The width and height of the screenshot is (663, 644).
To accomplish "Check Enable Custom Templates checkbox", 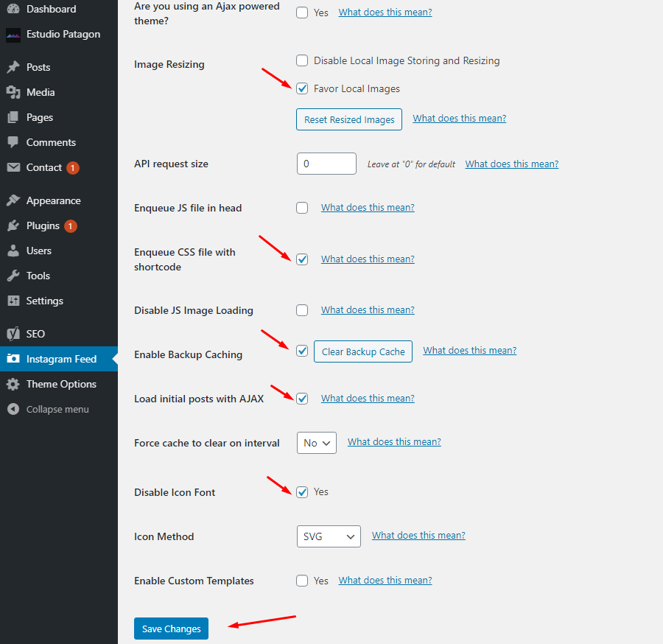I will [x=302, y=581].
